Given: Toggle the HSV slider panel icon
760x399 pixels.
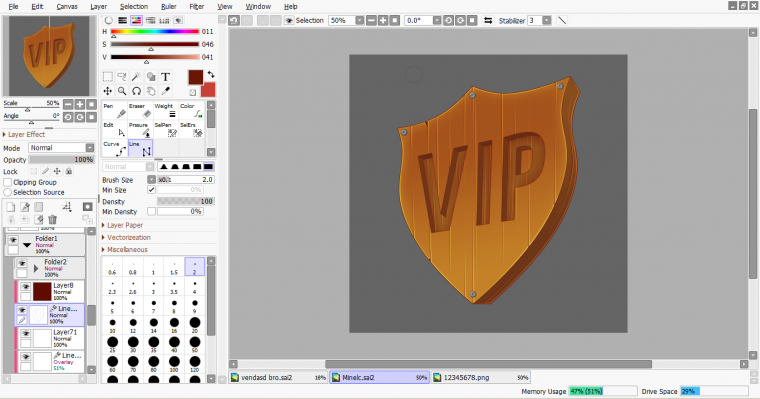Looking at the screenshot, I should coord(136,20).
